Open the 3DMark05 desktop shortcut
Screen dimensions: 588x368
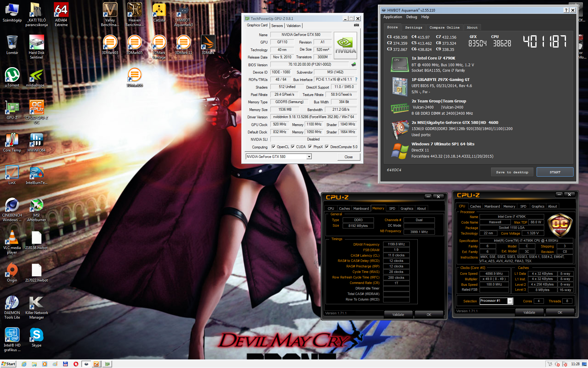(134, 45)
